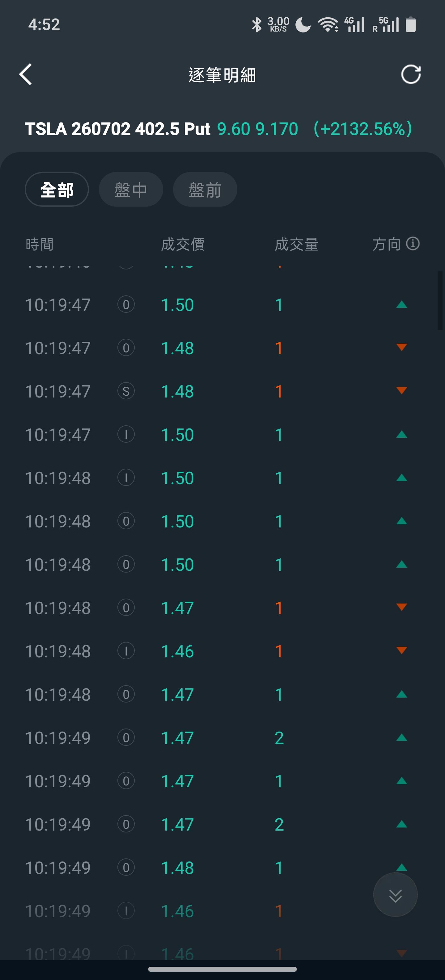Viewport: 445px width, 980px height.
Task: Switch to the 盤前 filter
Action: pos(205,189)
